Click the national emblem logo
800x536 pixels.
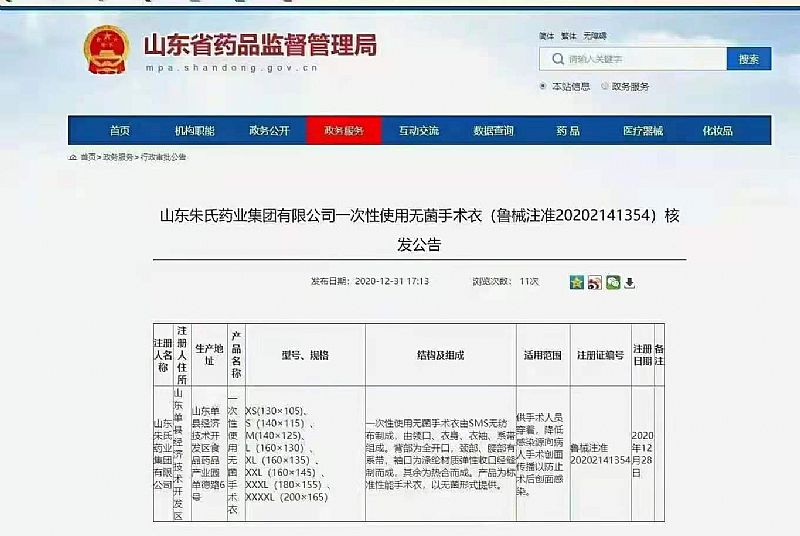pyautogui.click(x=106, y=49)
